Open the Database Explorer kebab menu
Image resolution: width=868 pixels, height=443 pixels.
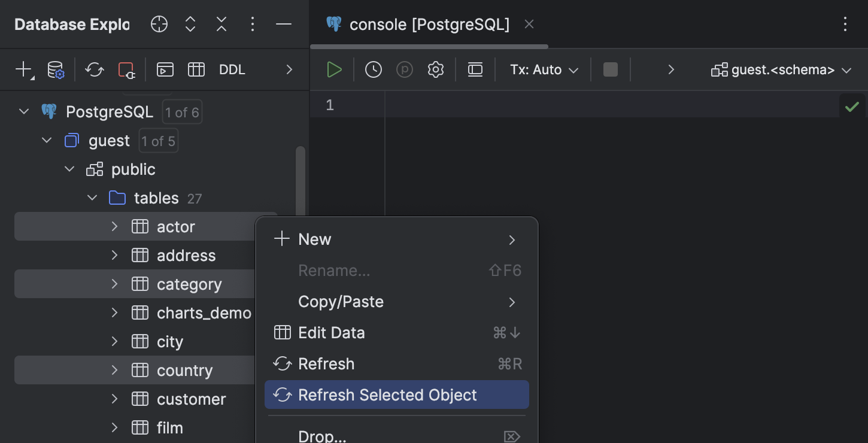point(252,24)
